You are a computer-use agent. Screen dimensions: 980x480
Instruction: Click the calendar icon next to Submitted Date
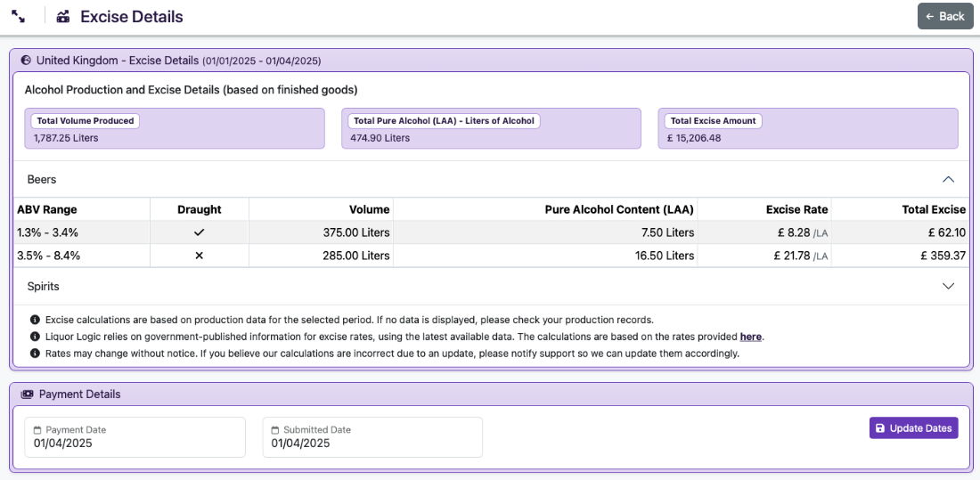pyautogui.click(x=275, y=430)
